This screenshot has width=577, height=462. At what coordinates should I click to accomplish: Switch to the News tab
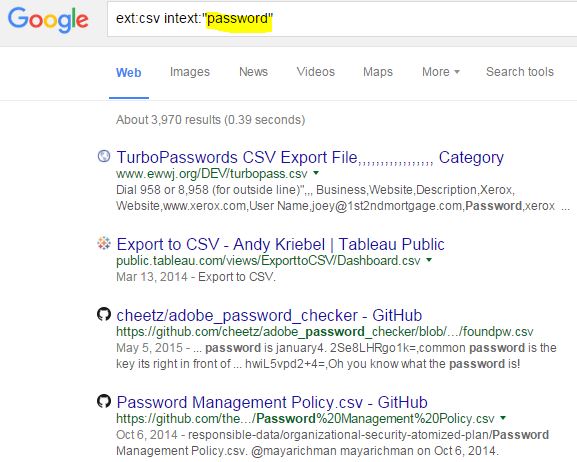[x=254, y=72]
